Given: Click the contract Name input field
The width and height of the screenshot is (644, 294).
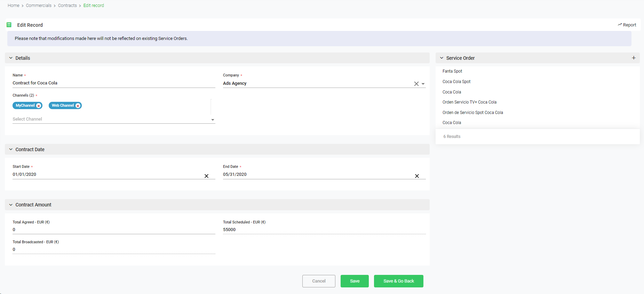Looking at the screenshot, I should (113, 83).
